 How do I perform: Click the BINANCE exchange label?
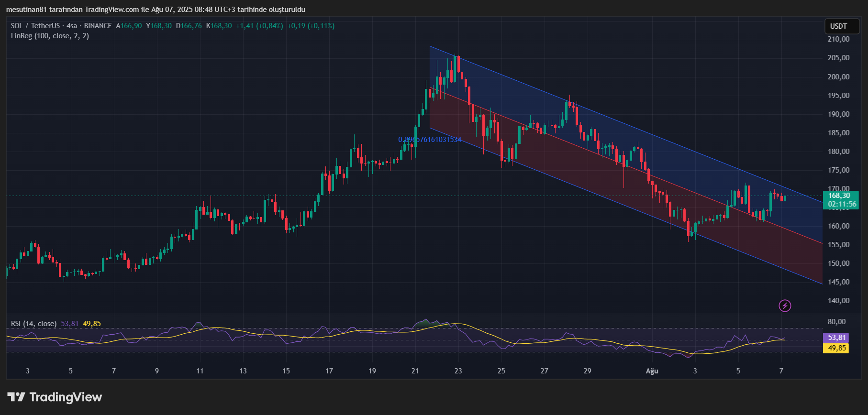(98, 26)
